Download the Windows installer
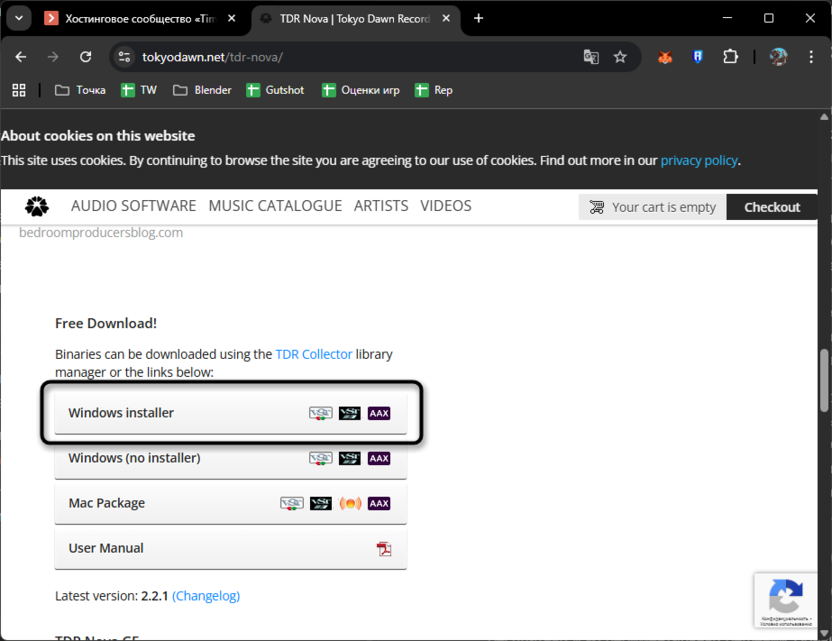 tap(230, 413)
